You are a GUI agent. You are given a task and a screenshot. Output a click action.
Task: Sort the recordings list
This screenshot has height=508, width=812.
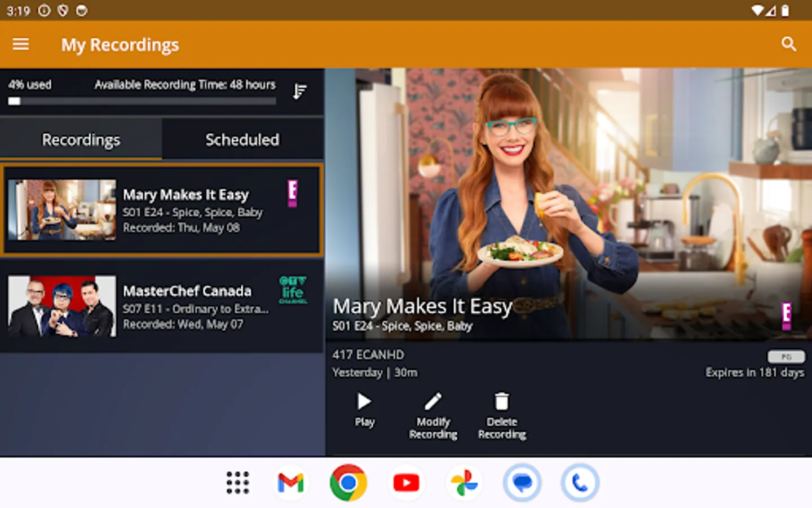coord(300,91)
